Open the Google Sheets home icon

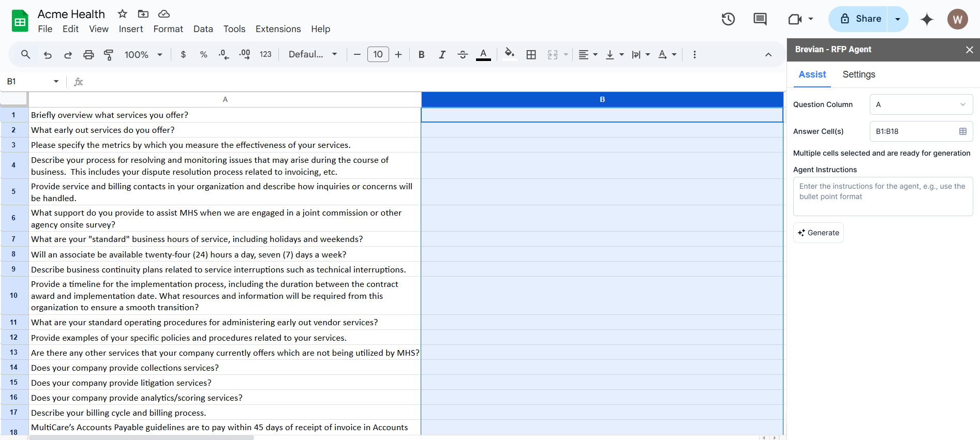(x=20, y=21)
